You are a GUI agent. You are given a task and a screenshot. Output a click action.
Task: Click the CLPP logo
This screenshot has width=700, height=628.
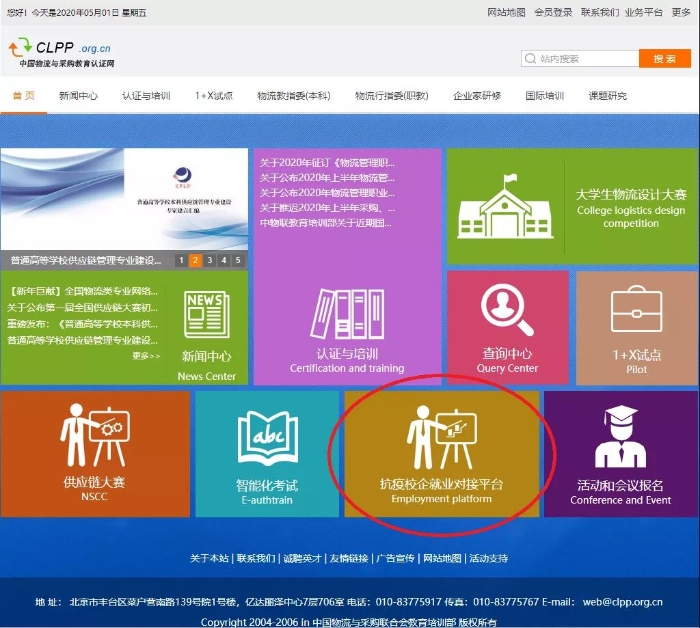(x=60, y=50)
